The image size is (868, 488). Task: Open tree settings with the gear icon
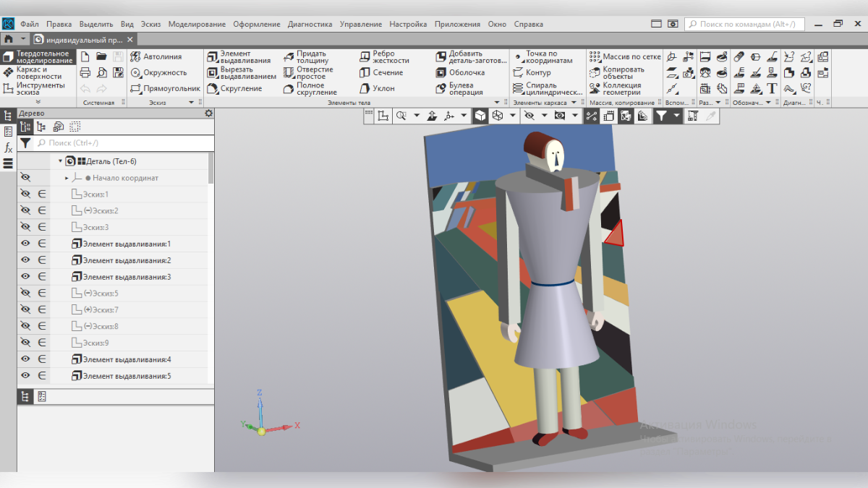[x=209, y=114]
